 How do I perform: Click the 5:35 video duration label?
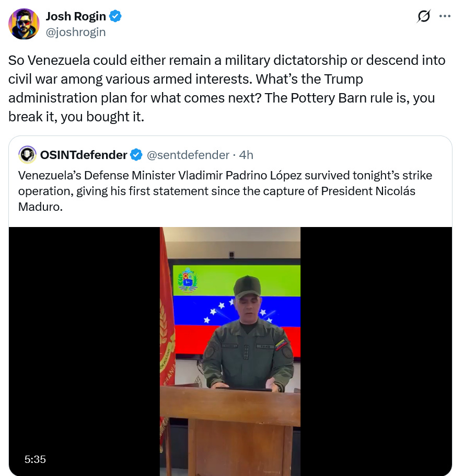pos(35,459)
